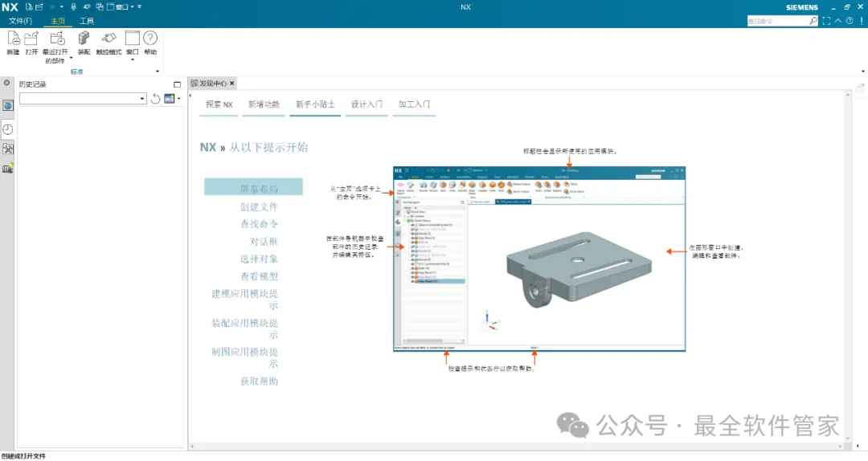
Task: Click the NX model preview screenshot image
Action: 539,259
